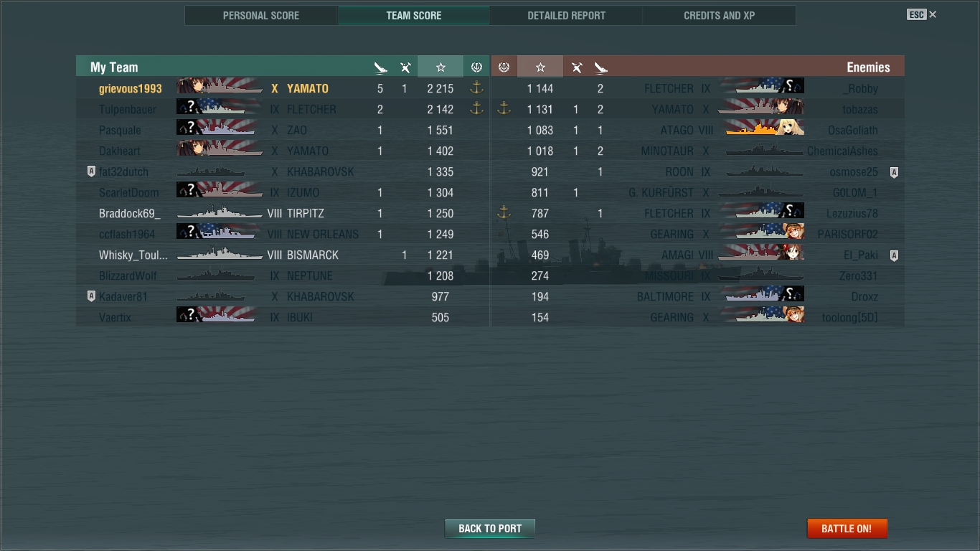Sort My Team by aircraft shot down icon
Viewport: 980px width, 551px height.
click(405, 67)
